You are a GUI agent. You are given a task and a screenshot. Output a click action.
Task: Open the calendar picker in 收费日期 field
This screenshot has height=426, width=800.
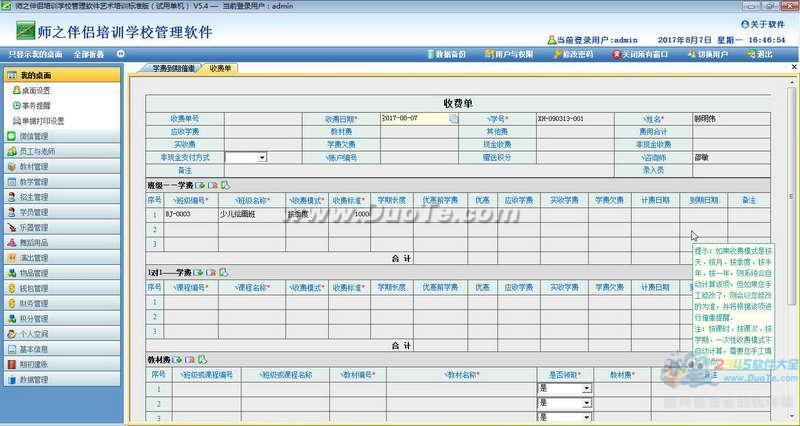pos(453,119)
